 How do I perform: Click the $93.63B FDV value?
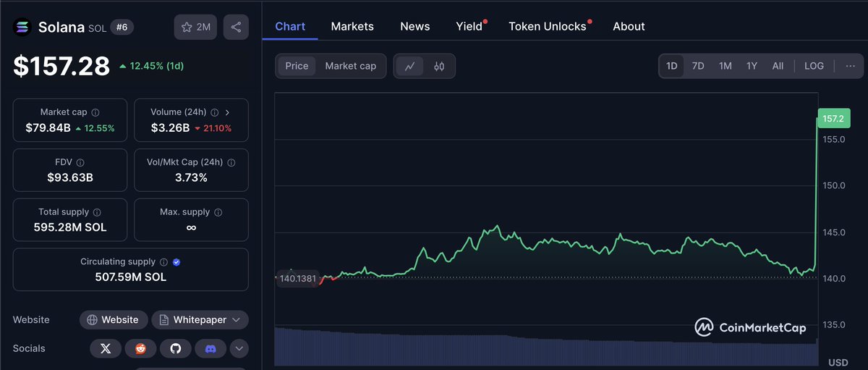[70, 177]
